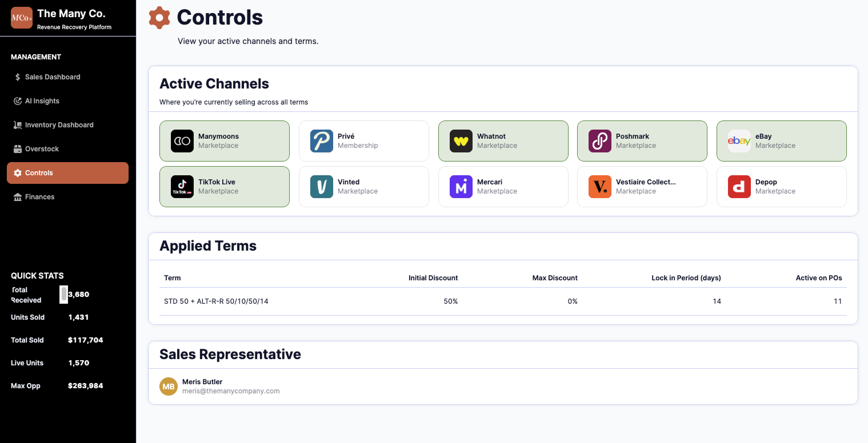Click the Mercari channel logo
The width and height of the screenshot is (868, 443).
[x=461, y=187]
